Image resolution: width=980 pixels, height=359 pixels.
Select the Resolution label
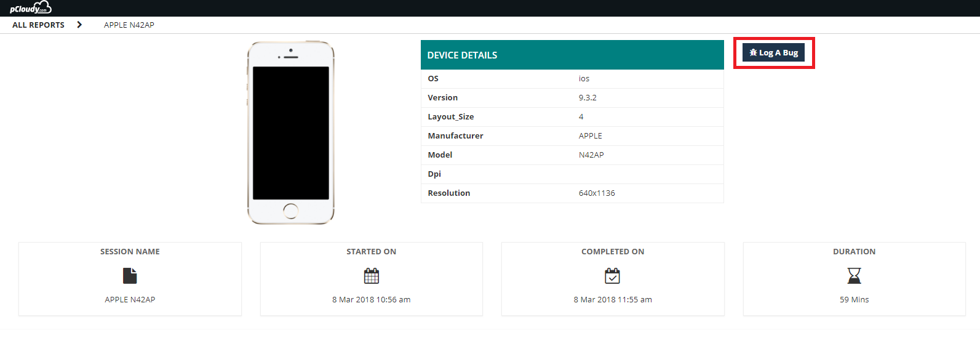[449, 193]
